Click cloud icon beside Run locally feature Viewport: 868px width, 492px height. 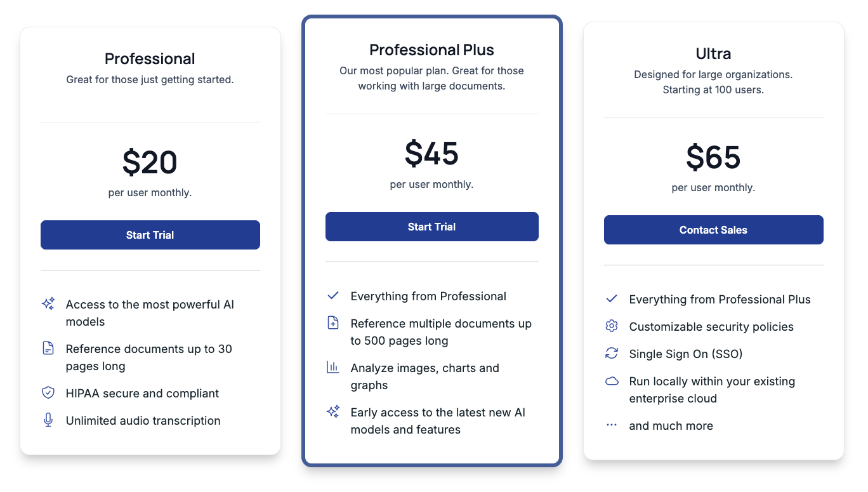pos(612,381)
